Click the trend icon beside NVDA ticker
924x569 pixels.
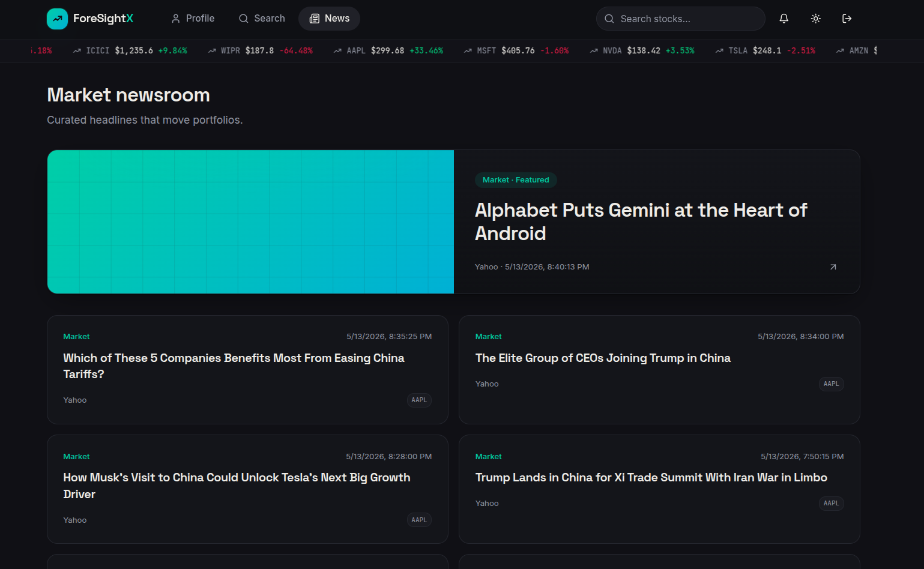(594, 51)
